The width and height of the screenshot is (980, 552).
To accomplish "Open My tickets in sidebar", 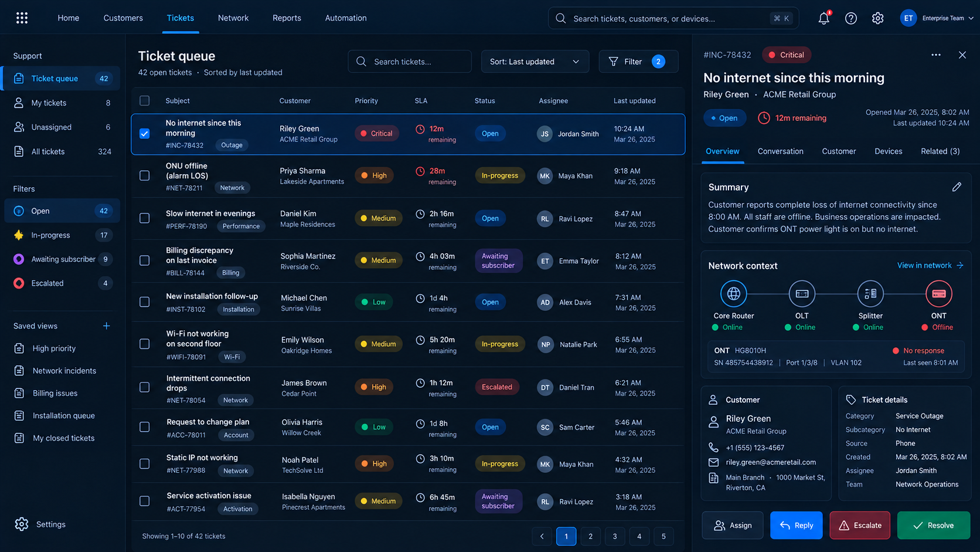I will pyautogui.click(x=62, y=103).
